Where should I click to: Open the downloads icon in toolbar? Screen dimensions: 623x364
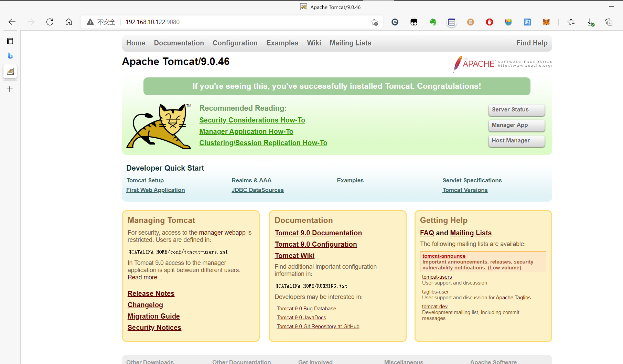tap(590, 22)
